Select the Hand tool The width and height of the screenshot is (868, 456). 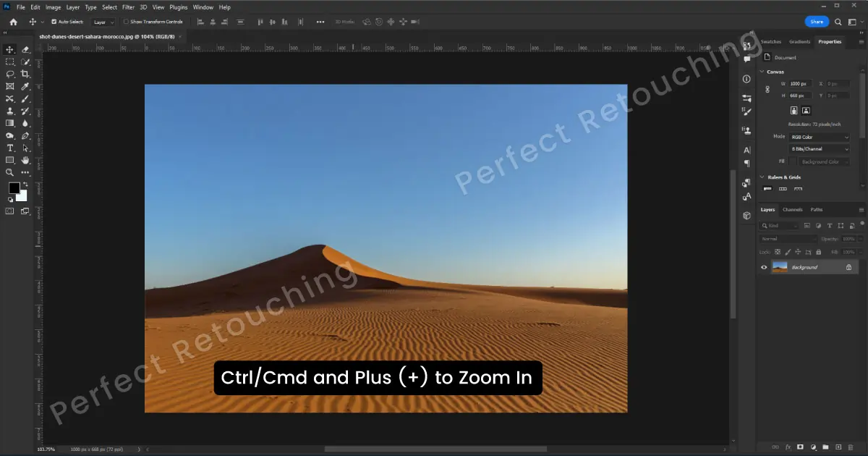tap(25, 160)
